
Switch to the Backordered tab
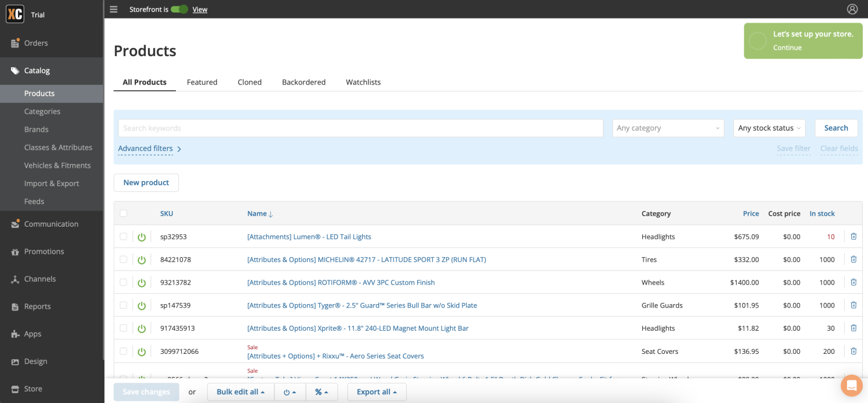[303, 82]
